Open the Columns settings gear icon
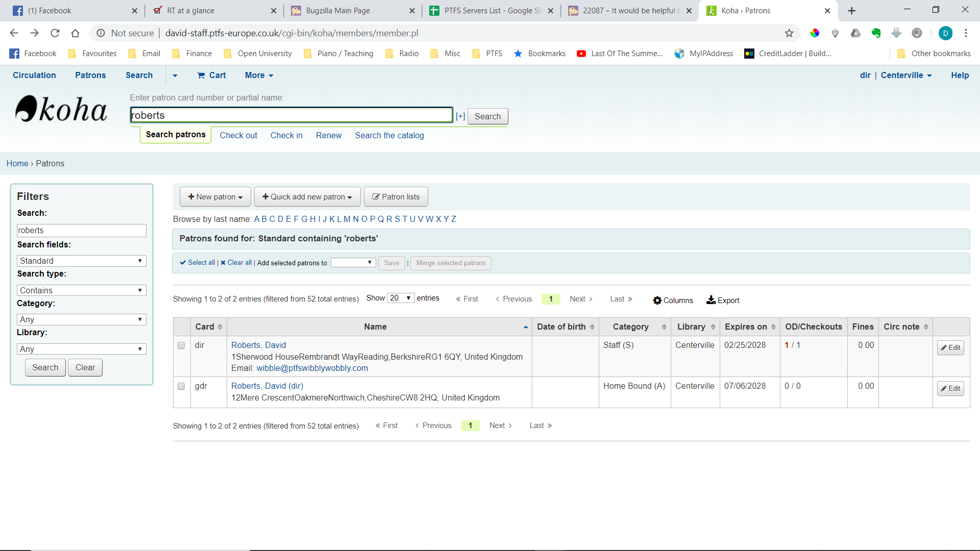This screenshot has height=551, width=980. point(657,300)
